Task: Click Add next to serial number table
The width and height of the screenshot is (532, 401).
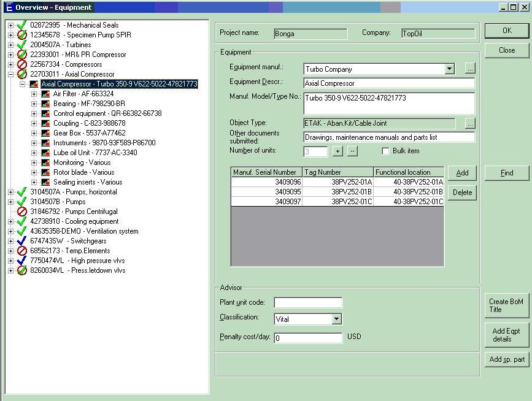Action: click(462, 173)
